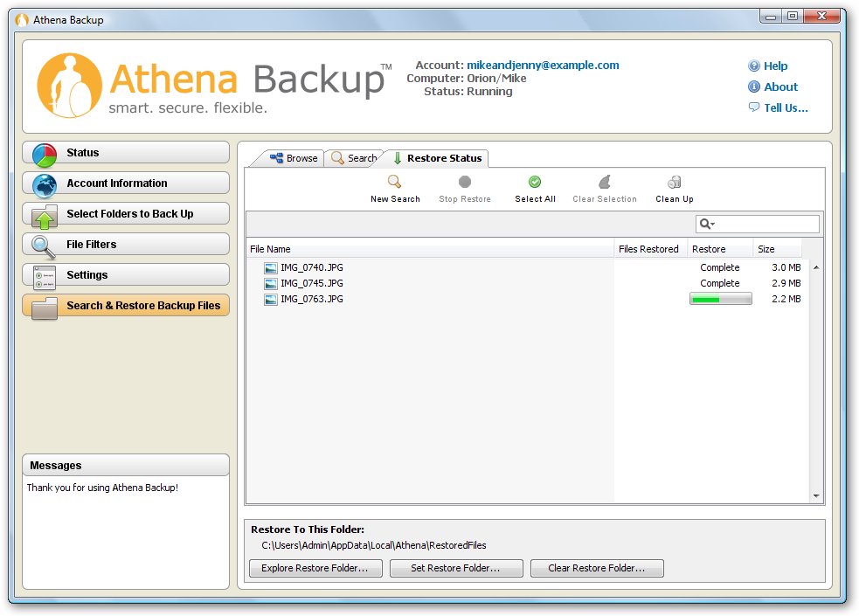Click Clear Restore Folder button
Screen dimensions: 859x616
tap(597, 568)
